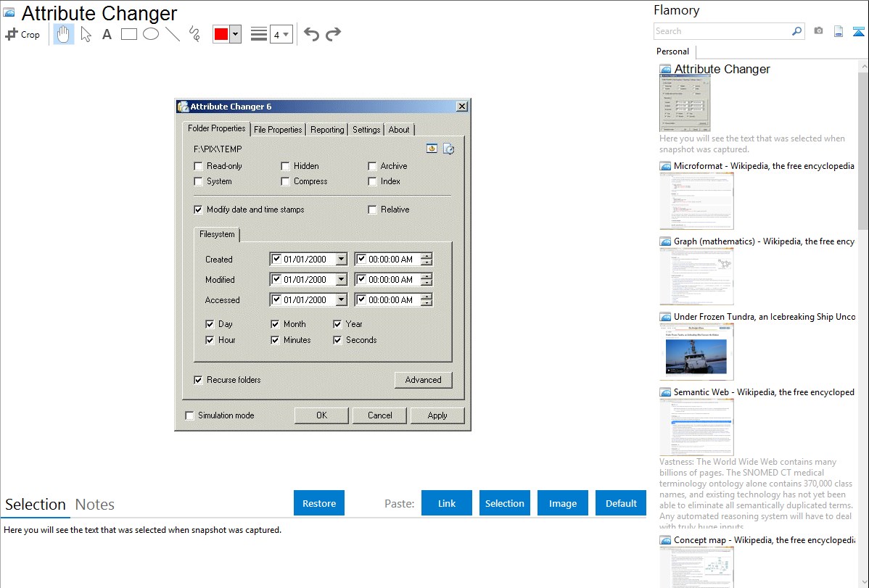The width and height of the screenshot is (869, 588).
Task: Click the Accessed time spinner arrows
Action: click(427, 300)
